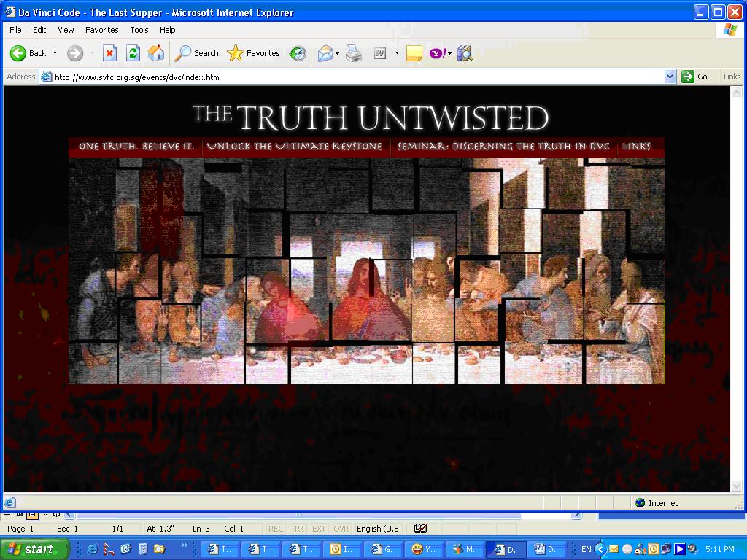Viewport: 747px width, 560px height.
Task: Click the 'Page 1' status bar entry
Action: click(x=20, y=529)
